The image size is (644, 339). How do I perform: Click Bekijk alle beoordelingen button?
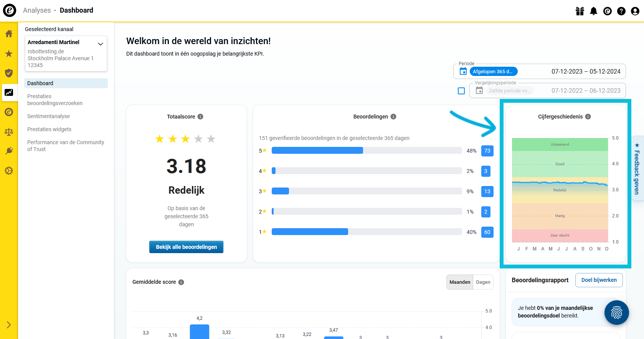pyautogui.click(x=187, y=247)
